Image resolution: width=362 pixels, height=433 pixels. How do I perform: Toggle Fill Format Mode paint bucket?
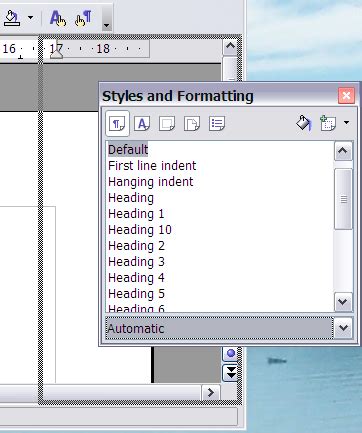304,123
